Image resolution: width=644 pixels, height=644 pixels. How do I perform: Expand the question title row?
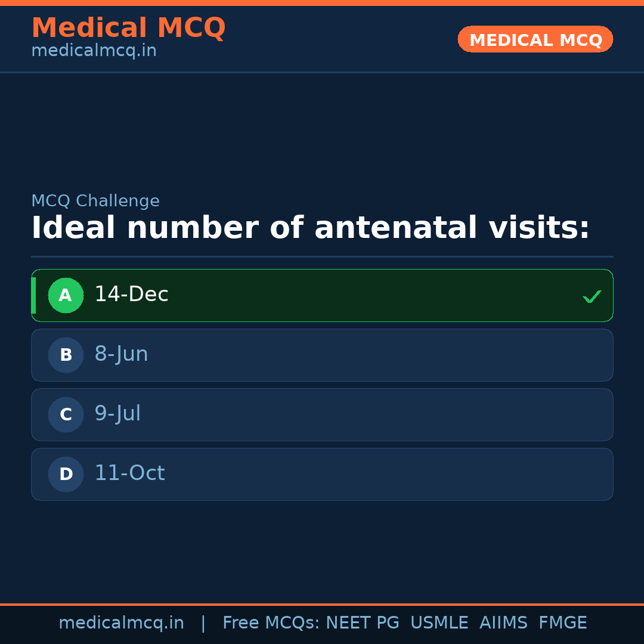310,228
